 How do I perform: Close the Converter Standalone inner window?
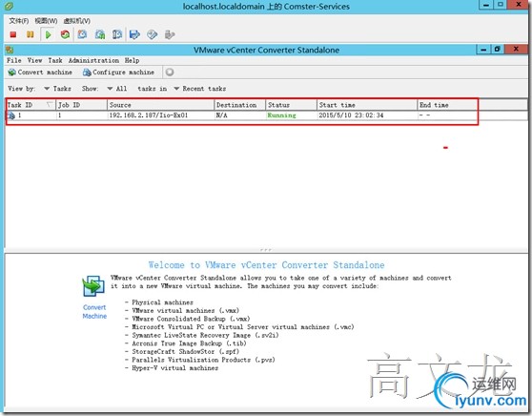(x=516, y=50)
